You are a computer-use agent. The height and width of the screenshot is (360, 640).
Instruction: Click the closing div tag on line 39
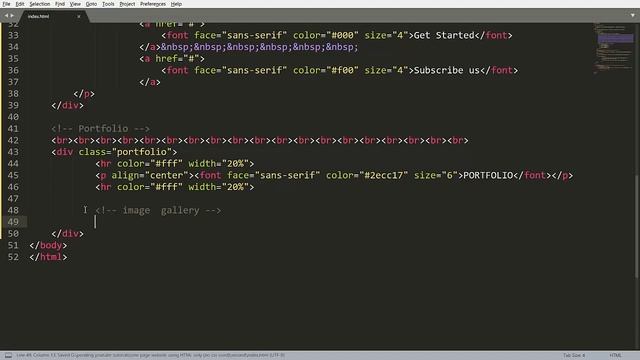67,106
